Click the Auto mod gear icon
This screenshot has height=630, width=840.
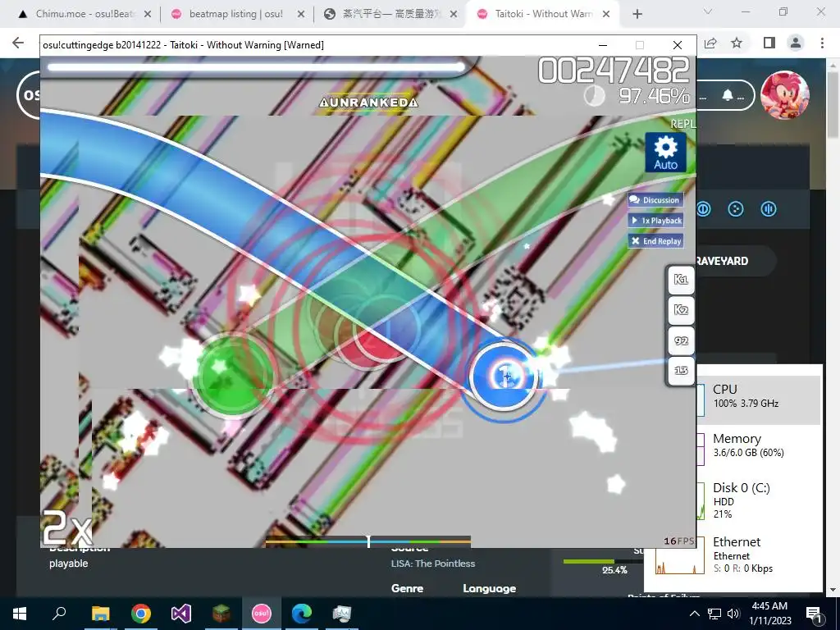665,153
